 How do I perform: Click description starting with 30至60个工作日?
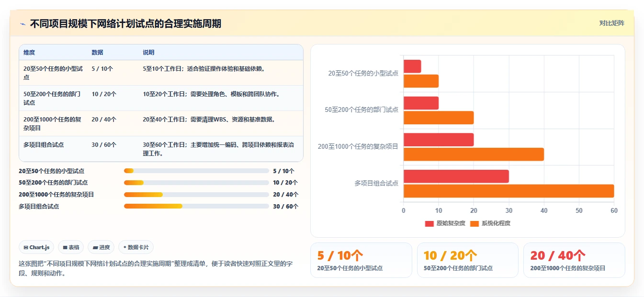point(218,149)
